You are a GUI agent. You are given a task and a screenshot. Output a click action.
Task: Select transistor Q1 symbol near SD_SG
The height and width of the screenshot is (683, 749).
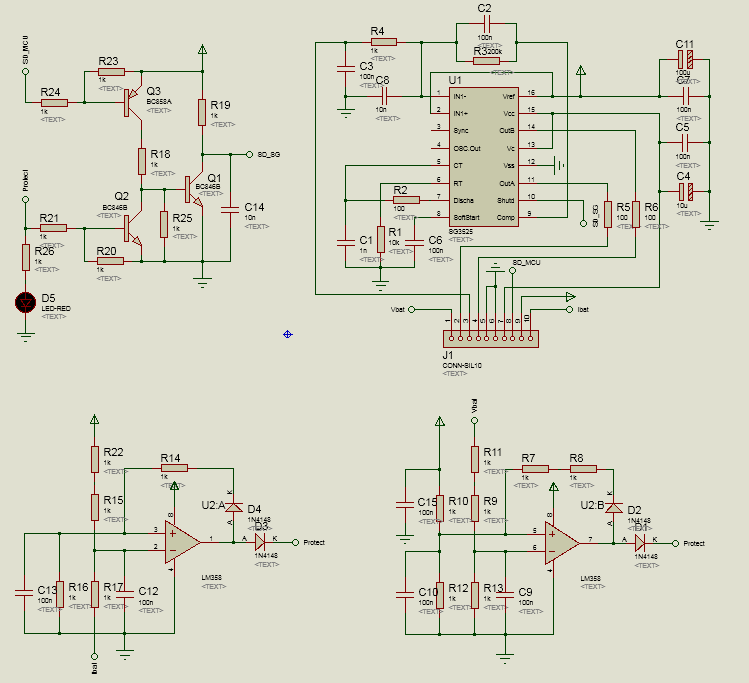[194, 191]
